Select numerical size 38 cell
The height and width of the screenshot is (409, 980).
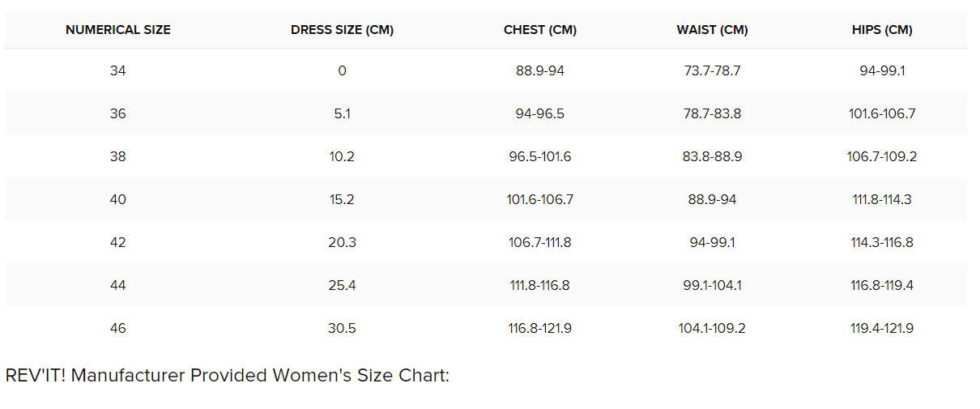coord(118,156)
